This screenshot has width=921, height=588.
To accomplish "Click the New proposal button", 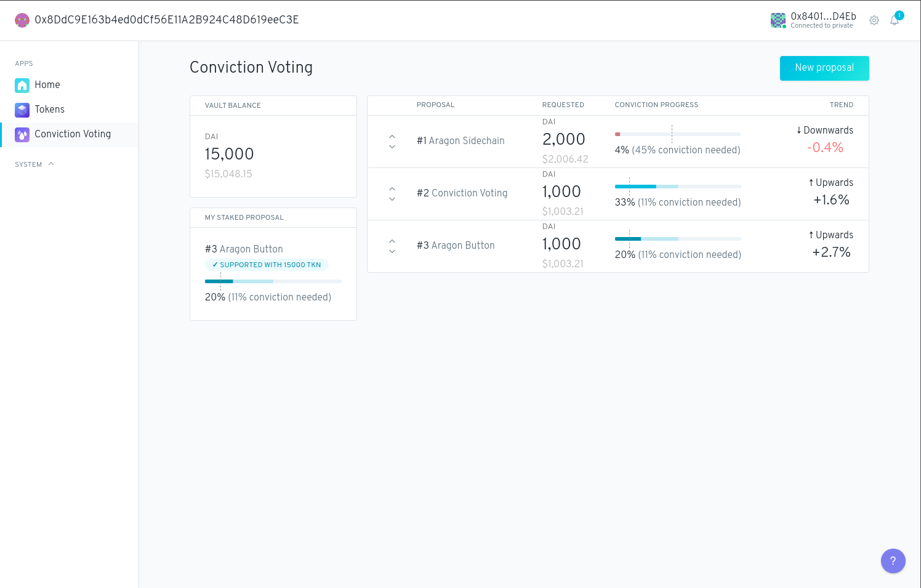I will click(x=824, y=68).
